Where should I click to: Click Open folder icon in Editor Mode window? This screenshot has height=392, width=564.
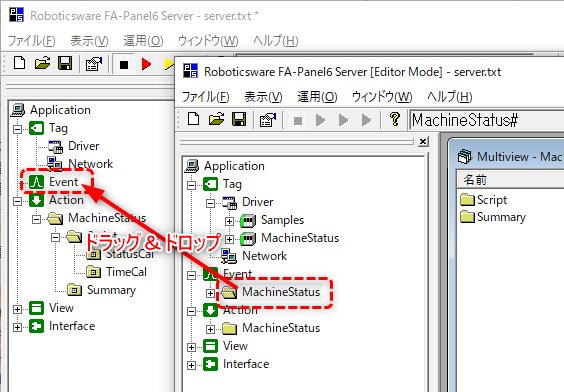click(217, 119)
